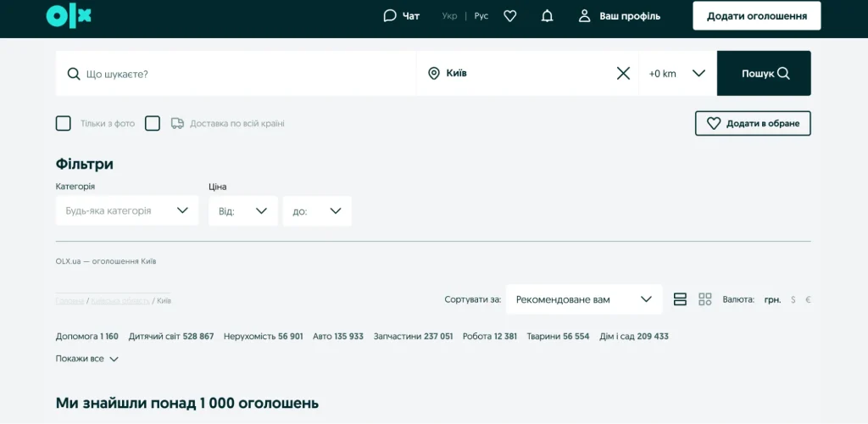Click the Київ location field
The height and width of the screenshot is (424, 868).
[x=527, y=74]
